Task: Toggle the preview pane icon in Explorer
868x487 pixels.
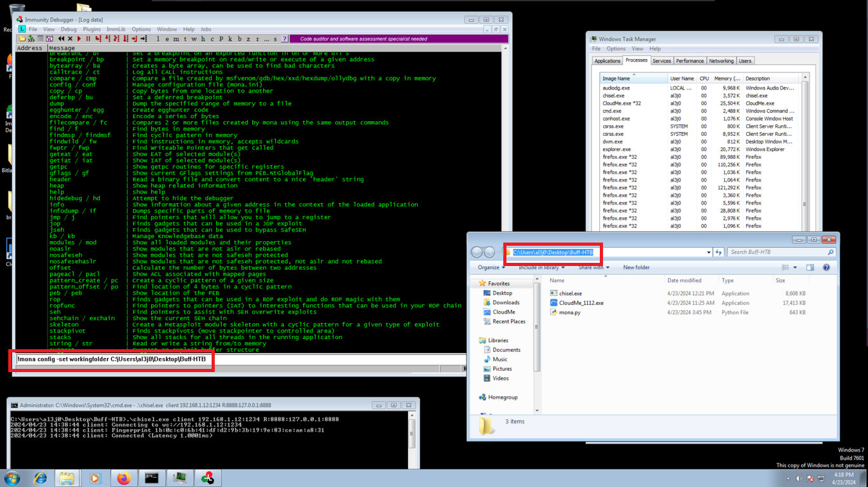Action: point(810,267)
